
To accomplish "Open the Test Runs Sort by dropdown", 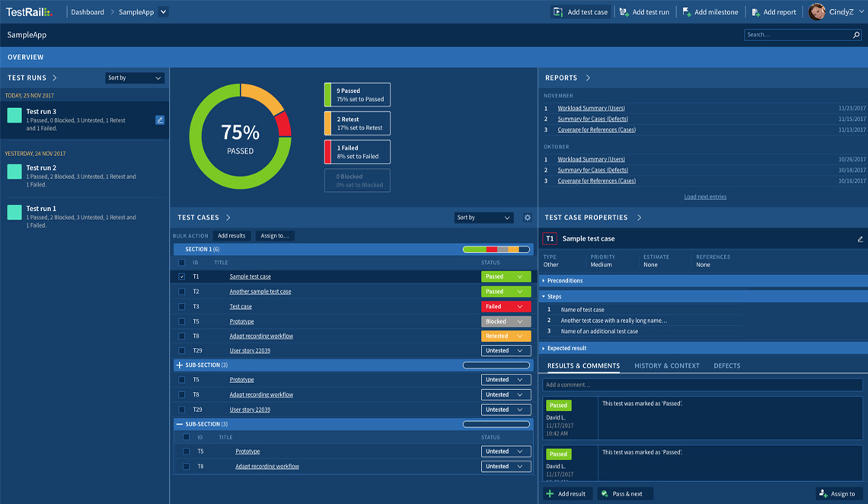I will click(134, 78).
